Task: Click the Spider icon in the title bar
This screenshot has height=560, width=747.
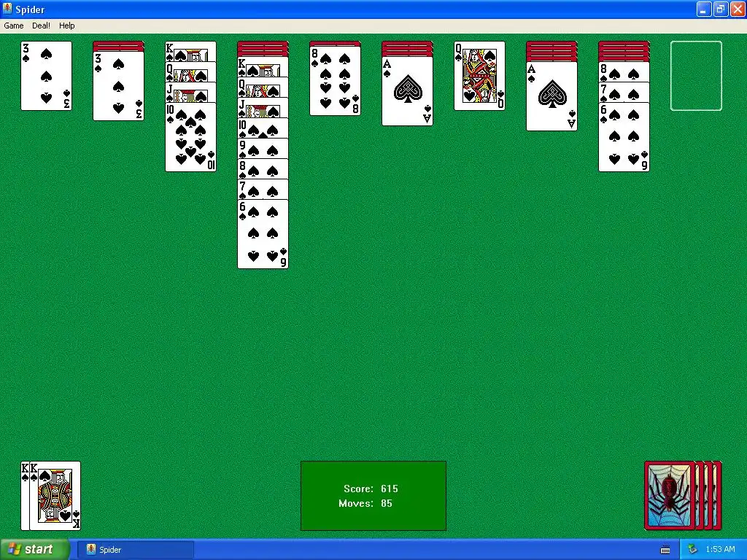Action: click(7, 9)
